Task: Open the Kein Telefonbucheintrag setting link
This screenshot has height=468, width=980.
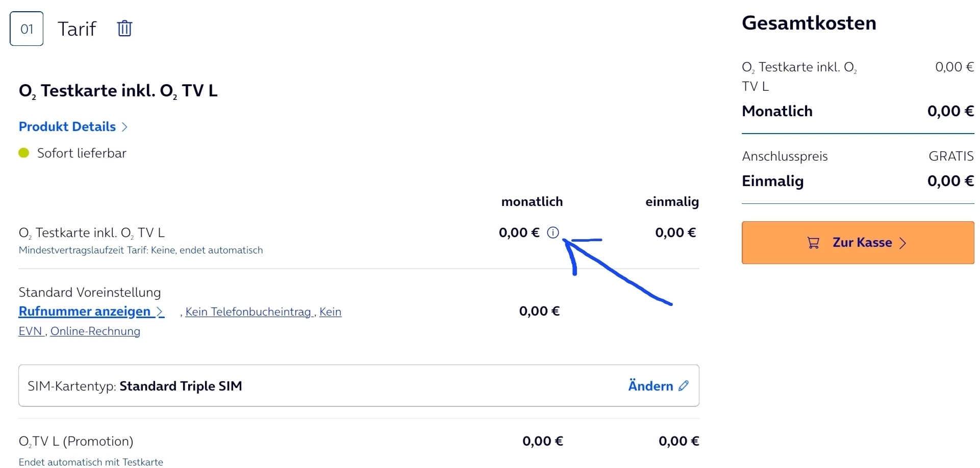Action: pyautogui.click(x=249, y=312)
